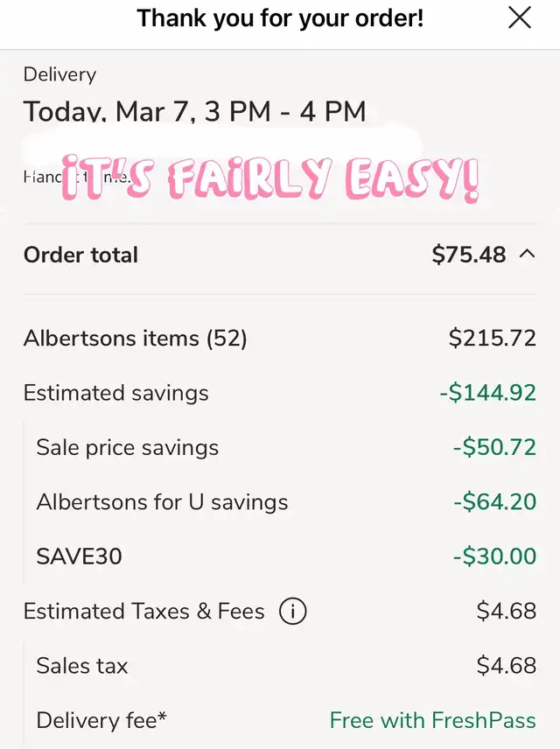Click the Order total label
Viewport: 560px width, 749px height.
(x=80, y=255)
